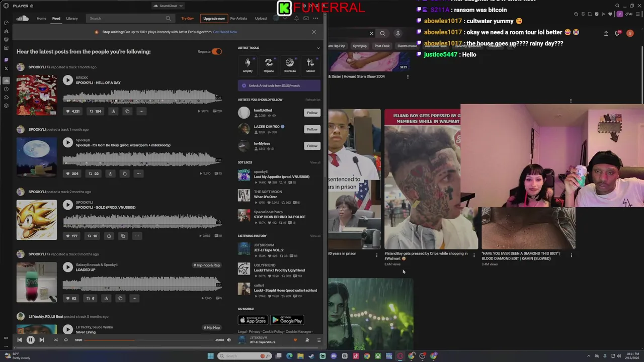The image size is (644, 362).
Task: Open the notifications bell in SoundCloud
Action: [x=296, y=19]
